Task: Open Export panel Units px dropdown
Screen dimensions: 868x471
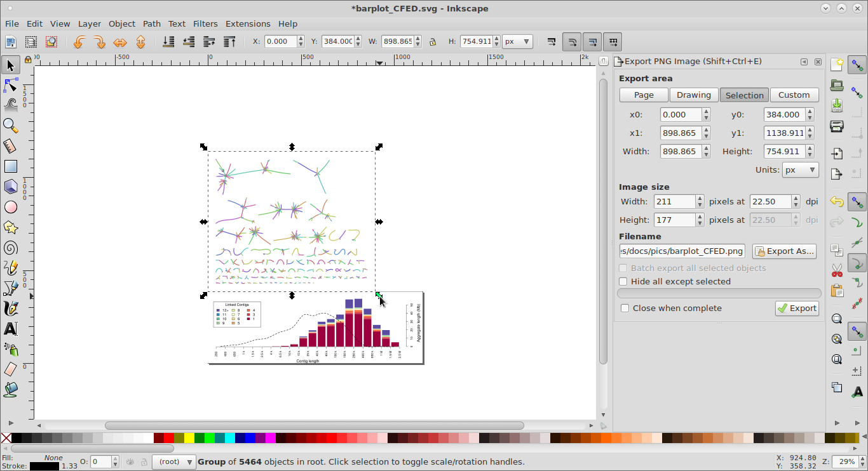Action: (x=801, y=170)
